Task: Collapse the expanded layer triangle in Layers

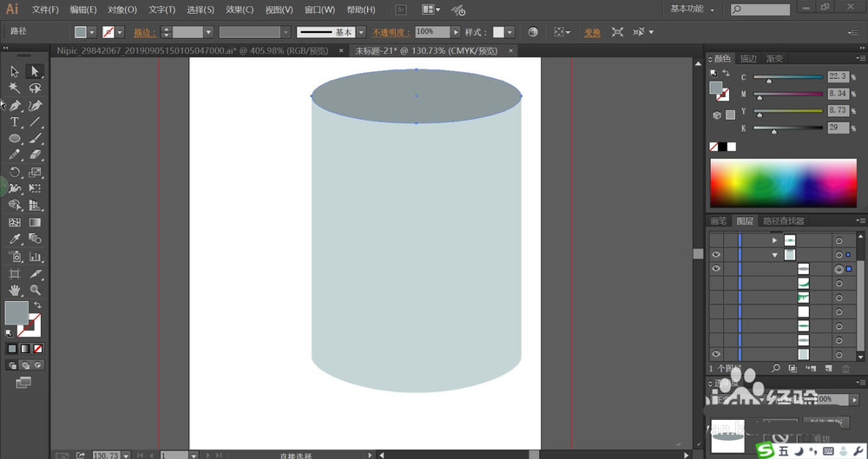Action: 775,255
